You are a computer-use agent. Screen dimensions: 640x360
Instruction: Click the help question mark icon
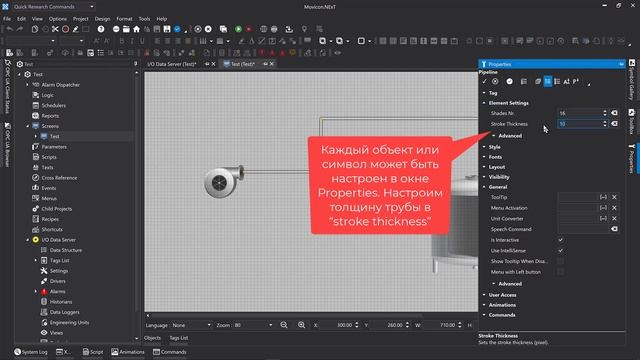point(101,29)
